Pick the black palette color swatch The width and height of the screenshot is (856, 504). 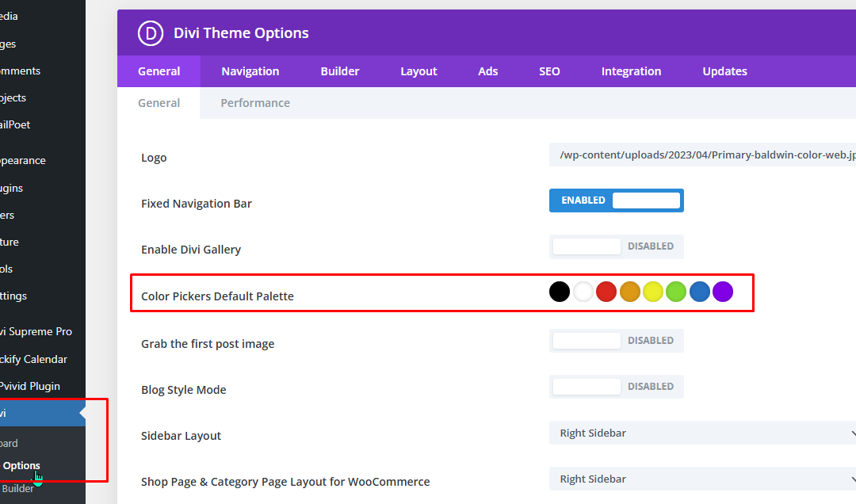tap(560, 292)
